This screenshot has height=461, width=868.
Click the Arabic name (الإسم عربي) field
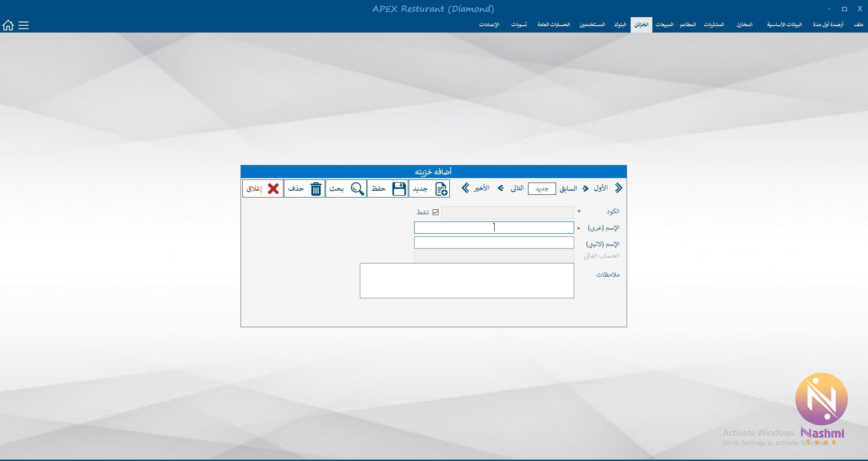pyautogui.click(x=494, y=228)
